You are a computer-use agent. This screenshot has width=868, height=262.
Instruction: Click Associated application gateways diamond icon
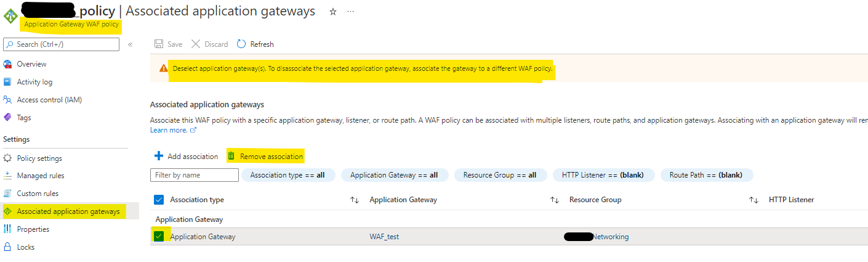pos(8,211)
